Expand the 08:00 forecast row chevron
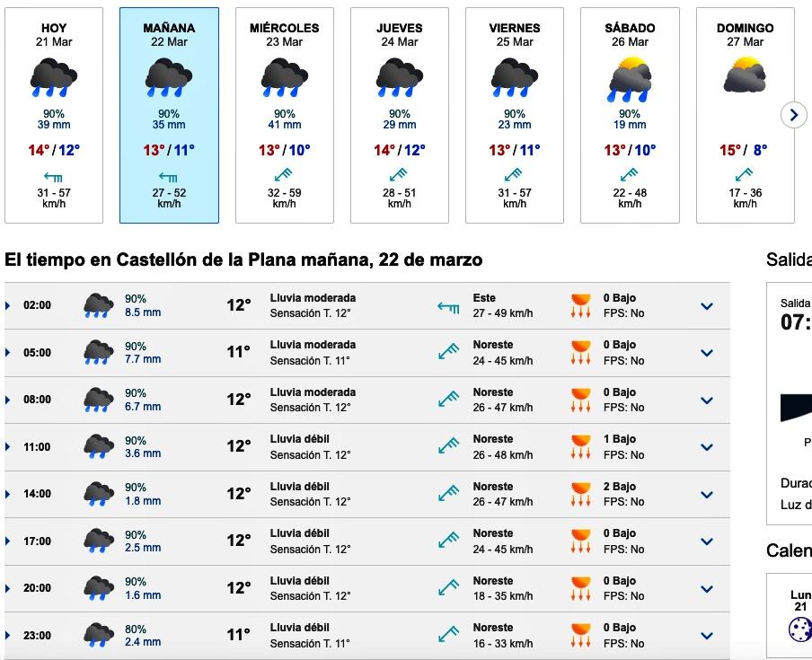The height and width of the screenshot is (660, 812). tap(707, 400)
